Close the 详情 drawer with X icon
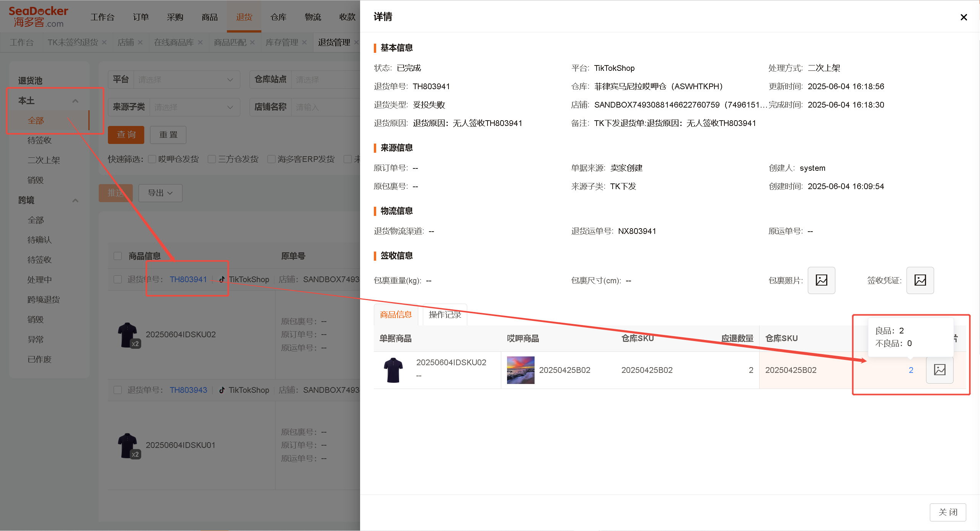The width and height of the screenshot is (980, 531). 964,17
